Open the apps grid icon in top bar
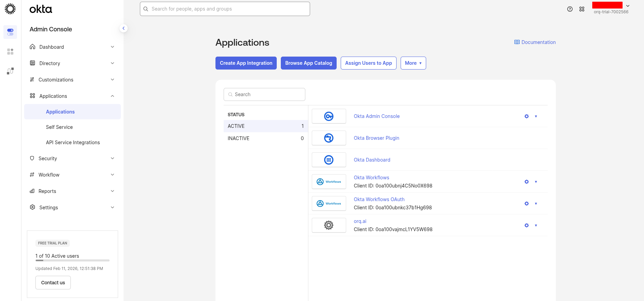Viewport: 644px width, 301px height. [x=582, y=9]
